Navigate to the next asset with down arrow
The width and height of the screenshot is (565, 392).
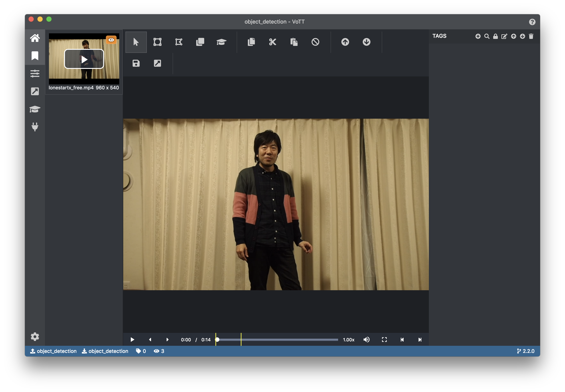click(x=366, y=42)
